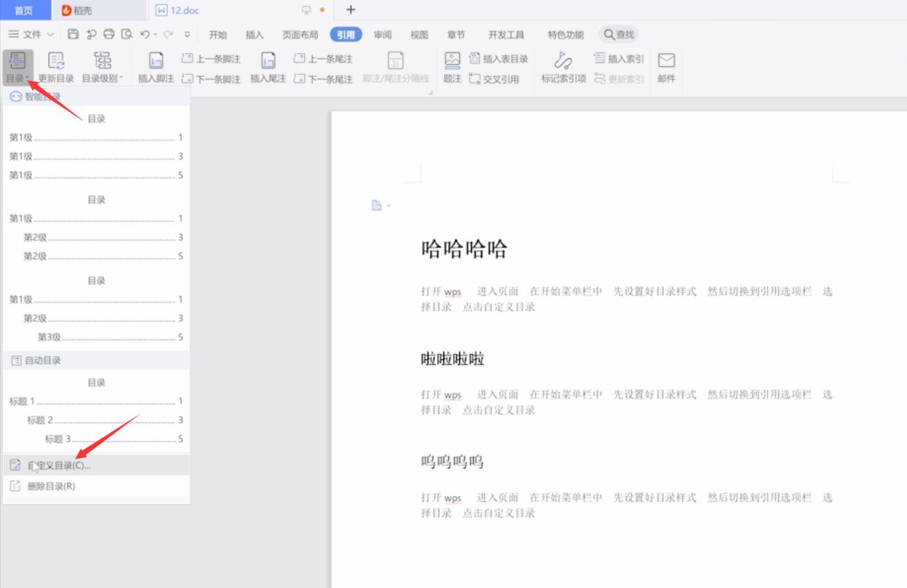Screen dimensions: 907x588
Task: Click the heading 啦啦啦啦 in document
Action: coord(452,358)
